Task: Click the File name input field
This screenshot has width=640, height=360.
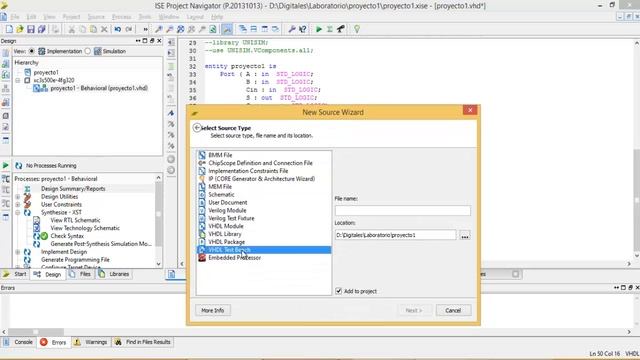Action: [x=402, y=211]
